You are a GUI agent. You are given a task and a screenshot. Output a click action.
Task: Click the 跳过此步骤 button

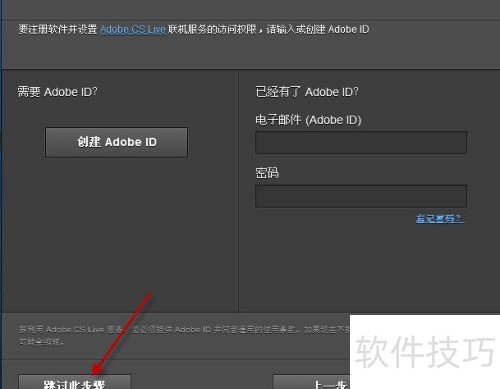pos(75,382)
